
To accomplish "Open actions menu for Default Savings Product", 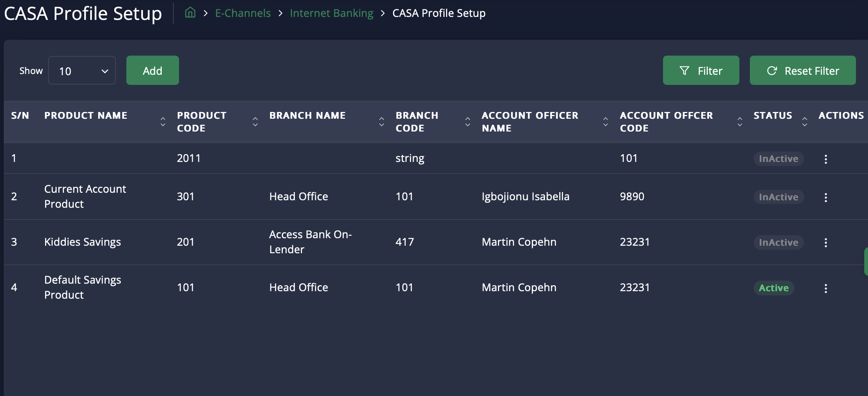I will pyautogui.click(x=826, y=288).
